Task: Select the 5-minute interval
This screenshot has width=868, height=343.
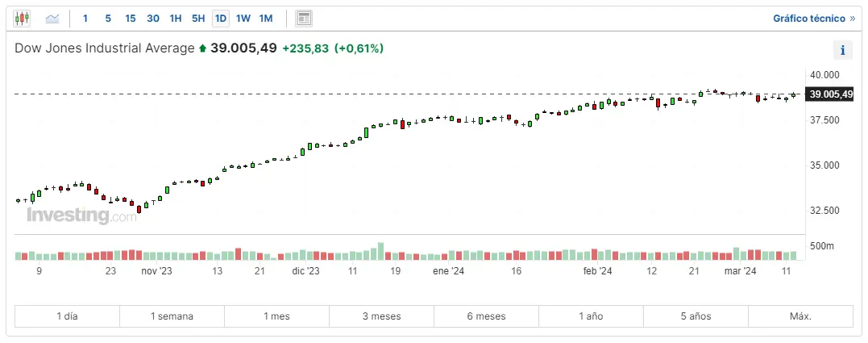Action: [x=108, y=18]
